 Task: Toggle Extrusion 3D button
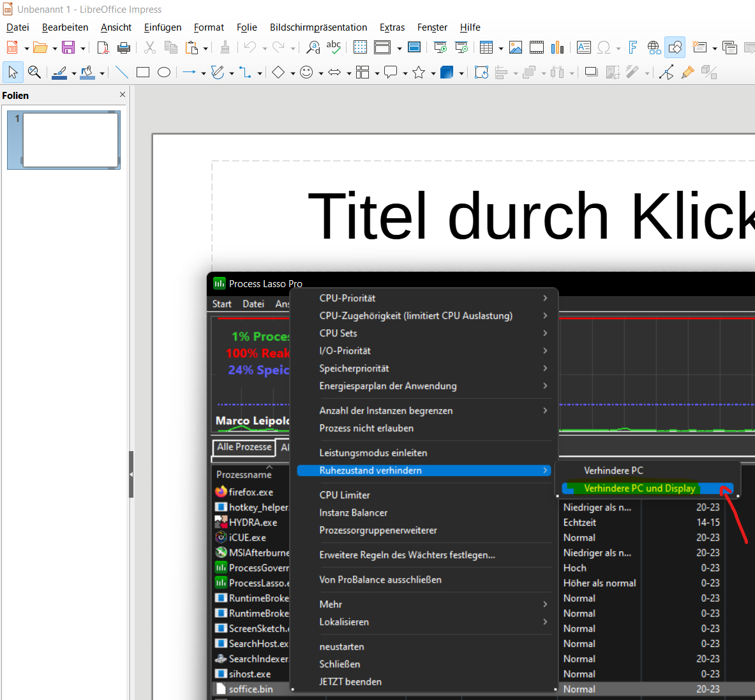[709, 72]
